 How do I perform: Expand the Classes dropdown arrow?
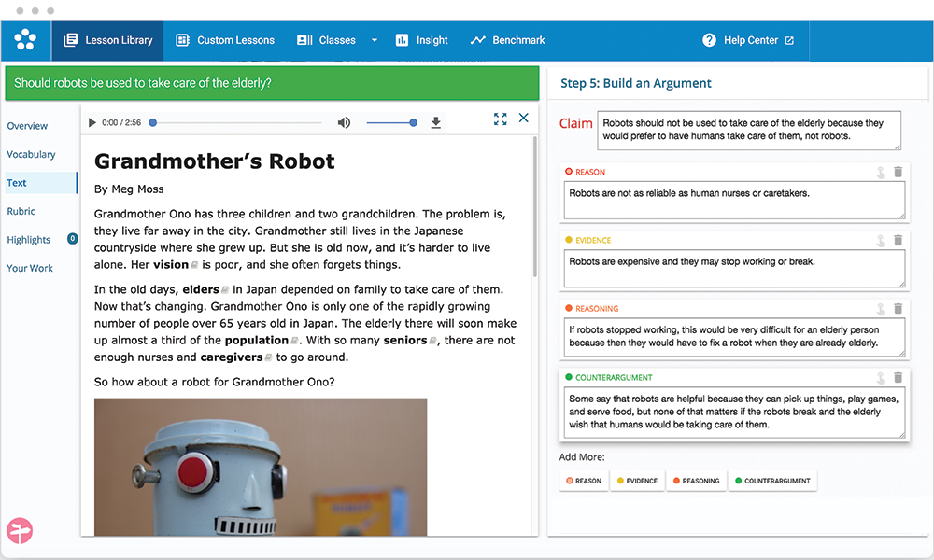click(x=375, y=40)
